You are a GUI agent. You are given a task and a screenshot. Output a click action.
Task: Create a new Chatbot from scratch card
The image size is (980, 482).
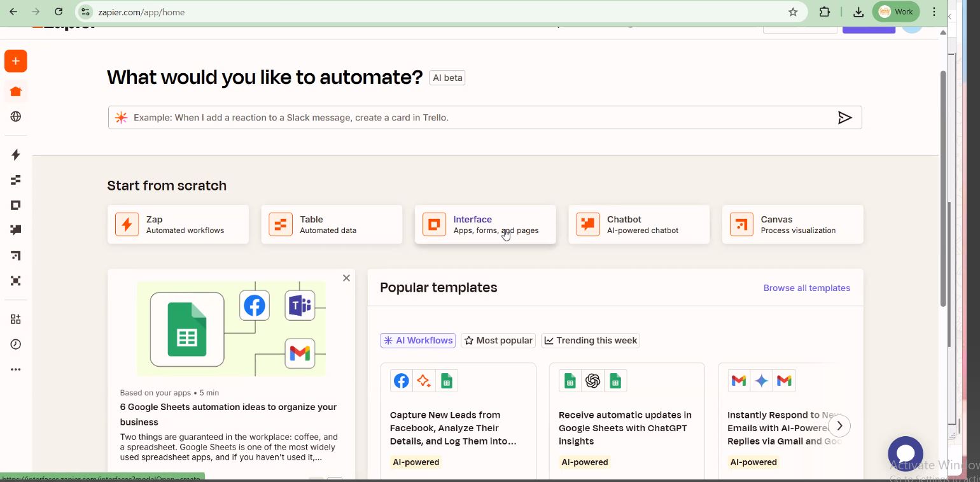pos(639,224)
